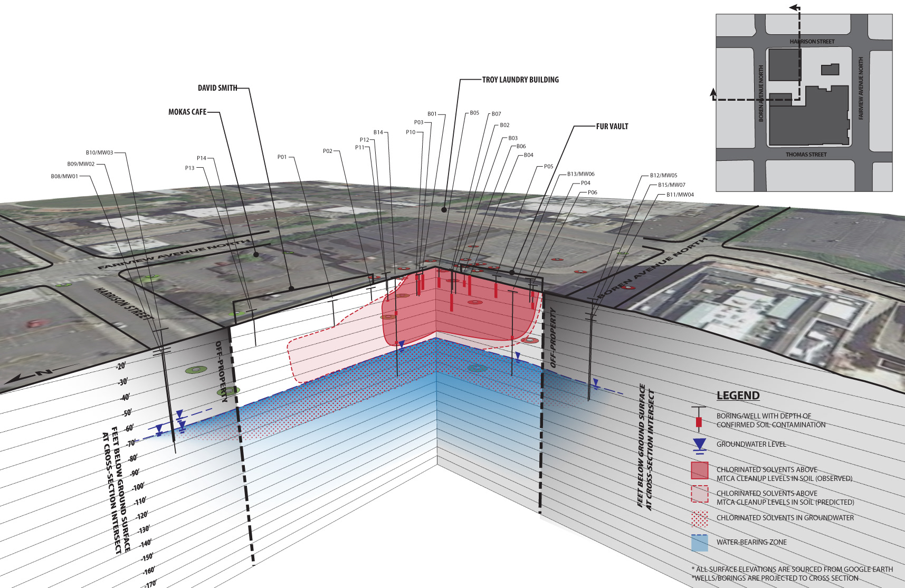Viewport: 905px width, 588px height.
Task: Click the B12/MW05 well label
Action: click(664, 176)
